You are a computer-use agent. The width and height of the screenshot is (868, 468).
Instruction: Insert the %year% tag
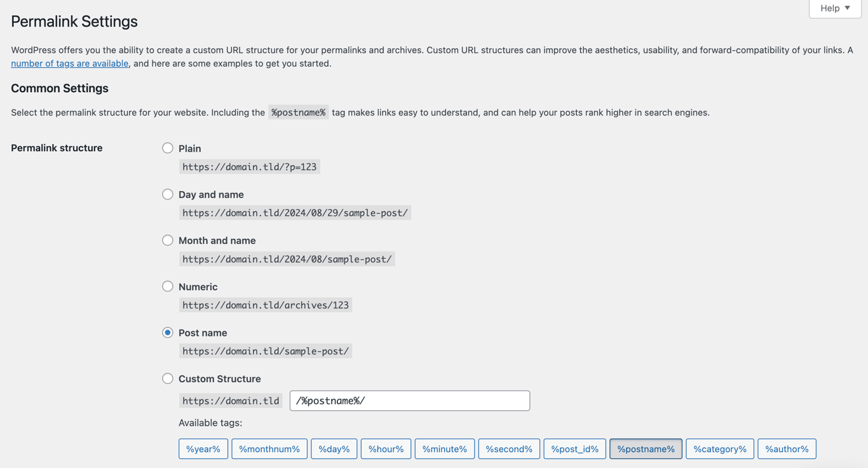click(x=203, y=448)
